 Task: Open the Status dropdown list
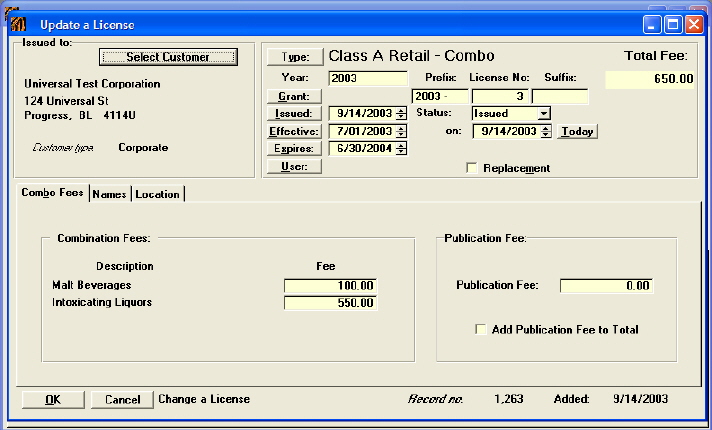pos(544,114)
